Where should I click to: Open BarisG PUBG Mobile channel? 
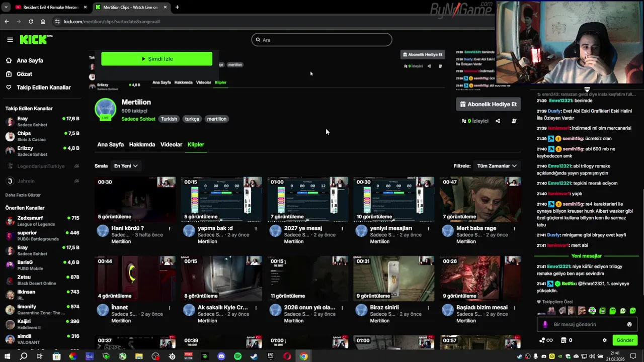pyautogui.click(x=42, y=265)
